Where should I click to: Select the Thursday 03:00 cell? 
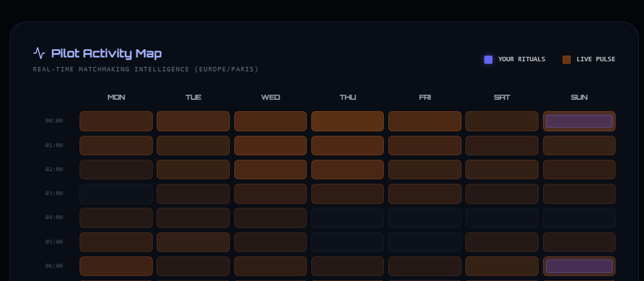click(x=347, y=193)
